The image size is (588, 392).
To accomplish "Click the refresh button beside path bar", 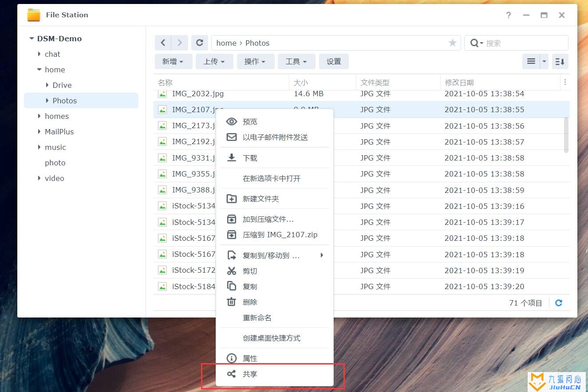I will coord(200,43).
